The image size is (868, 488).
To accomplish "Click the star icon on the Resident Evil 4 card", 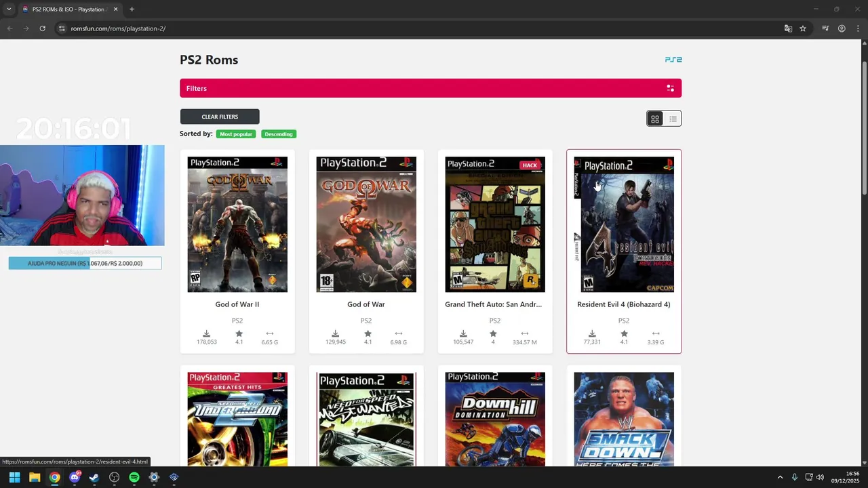I will 624,333.
